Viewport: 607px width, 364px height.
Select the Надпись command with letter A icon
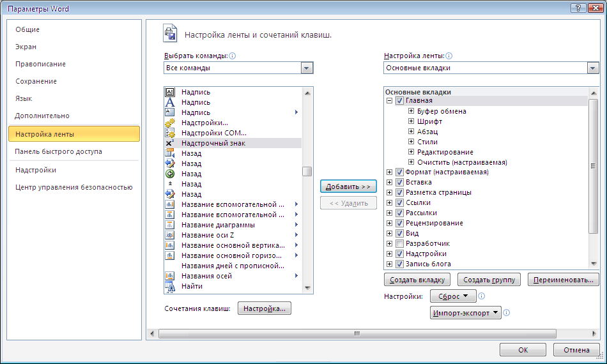(170, 102)
